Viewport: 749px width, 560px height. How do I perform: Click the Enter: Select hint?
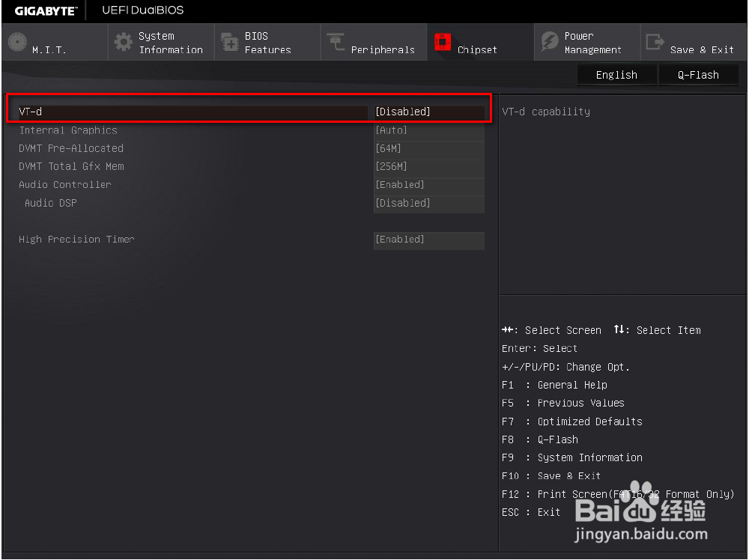[x=540, y=349]
